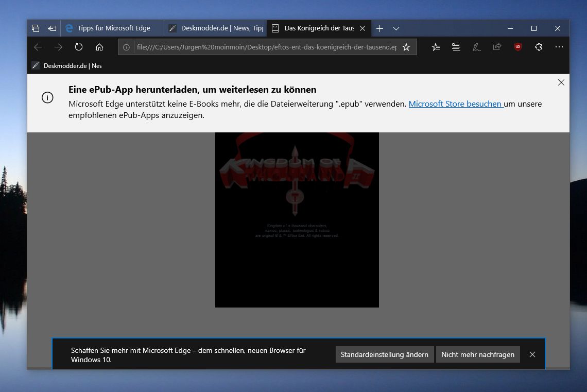Click the Kingdom book cover image
This screenshot has width=587, height=392.
pos(297,220)
